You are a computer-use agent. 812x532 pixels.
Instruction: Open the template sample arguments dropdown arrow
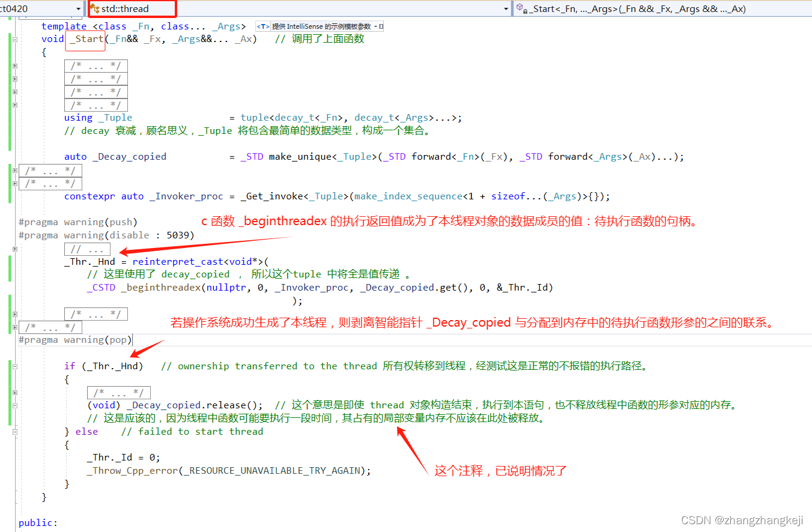376,26
